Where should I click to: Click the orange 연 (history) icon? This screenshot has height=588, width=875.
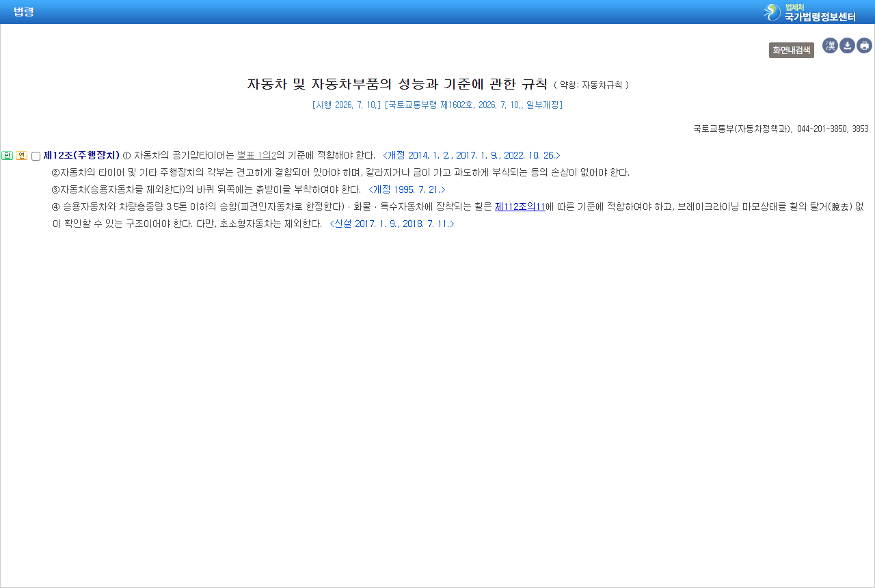pos(21,156)
